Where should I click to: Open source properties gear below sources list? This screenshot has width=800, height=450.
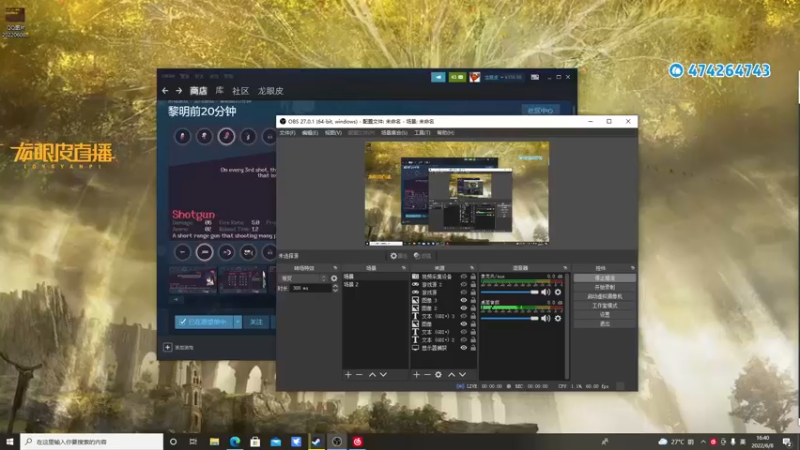pyautogui.click(x=438, y=374)
